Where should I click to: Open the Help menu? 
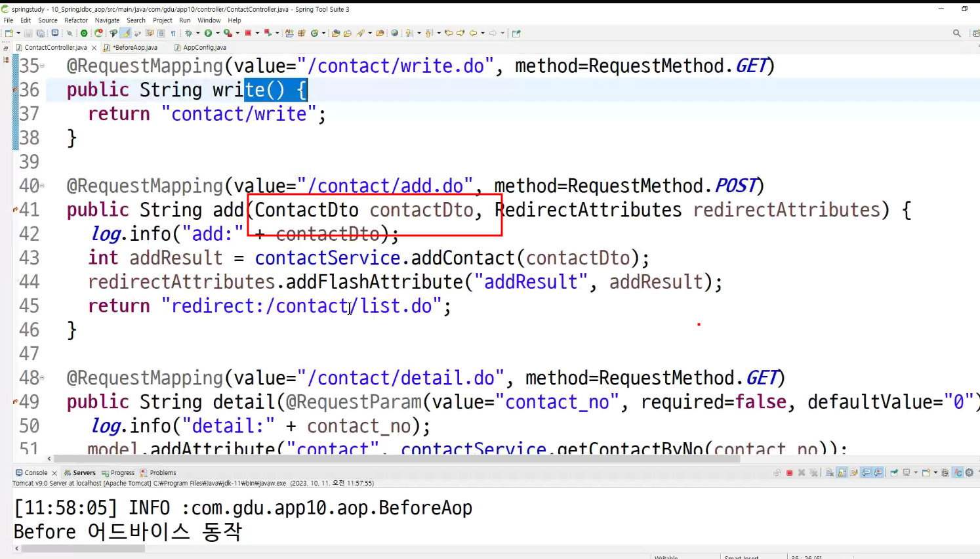tap(235, 20)
